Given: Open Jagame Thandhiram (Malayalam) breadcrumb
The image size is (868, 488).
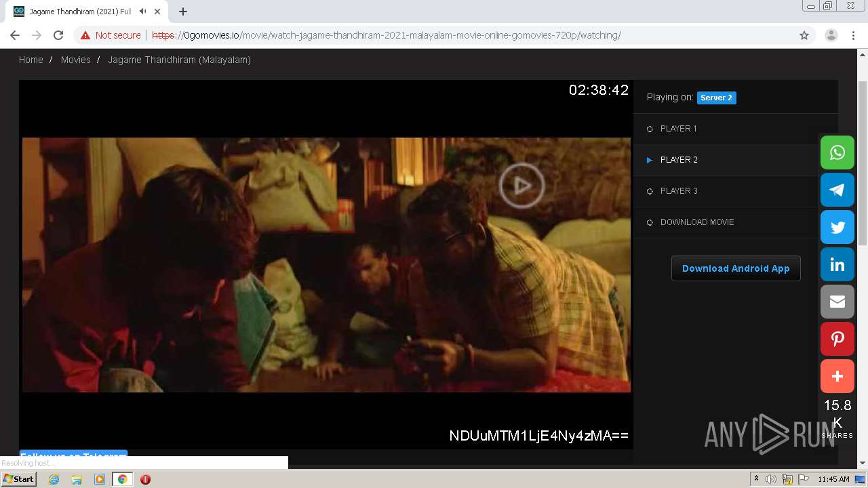Looking at the screenshot, I should tap(179, 60).
